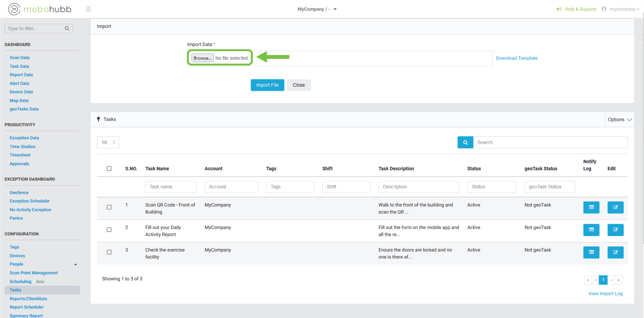Edit the Check the exercise facility task
The image size is (644, 318).
pyautogui.click(x=615, y=252)
